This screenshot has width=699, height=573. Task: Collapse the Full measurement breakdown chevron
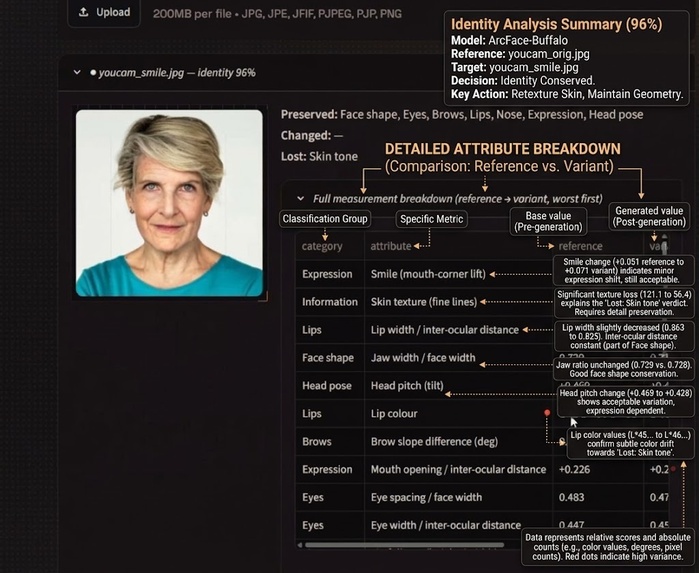(300, 198)
